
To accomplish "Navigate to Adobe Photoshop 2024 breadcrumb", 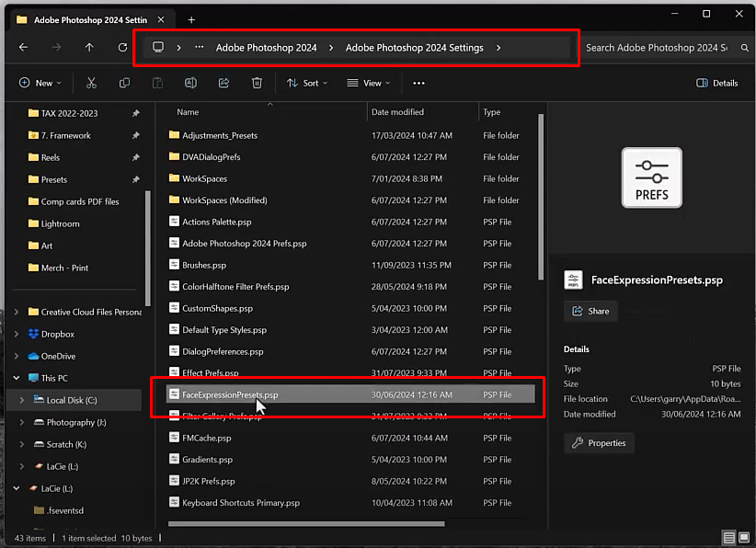I will pos(266,48).
